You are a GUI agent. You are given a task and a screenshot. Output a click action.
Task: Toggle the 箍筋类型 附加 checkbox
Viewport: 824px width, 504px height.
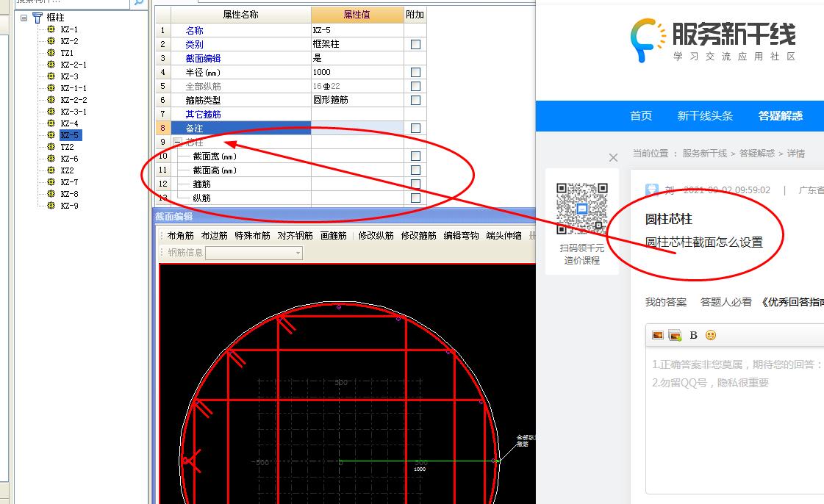pos(415,100)
